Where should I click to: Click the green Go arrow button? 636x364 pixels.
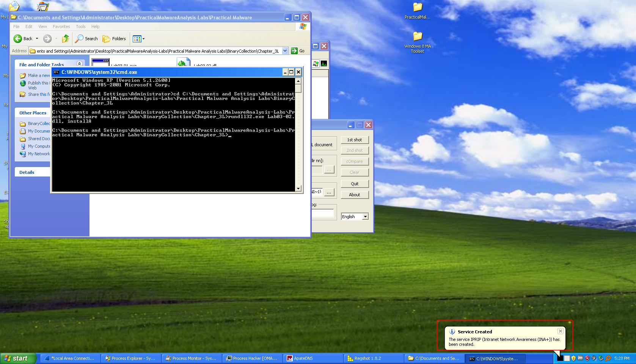click(294, 51)
